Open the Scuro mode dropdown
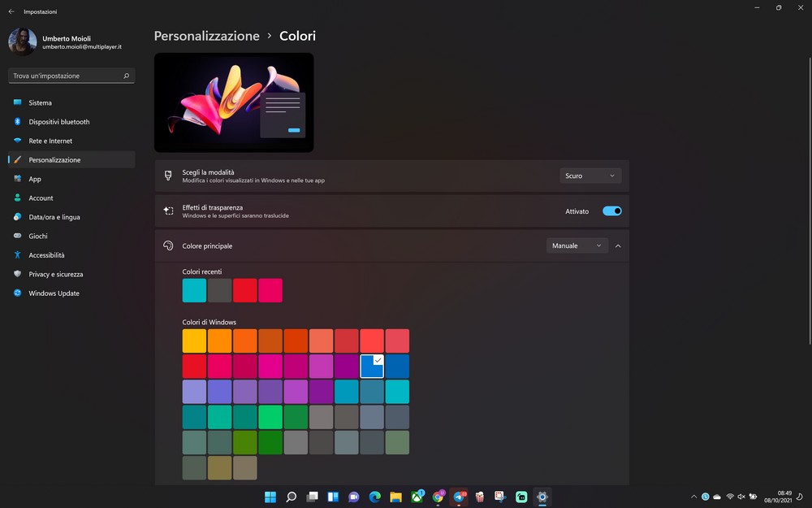The width and height of the screenshot is (812, 508). click(590, 176)
